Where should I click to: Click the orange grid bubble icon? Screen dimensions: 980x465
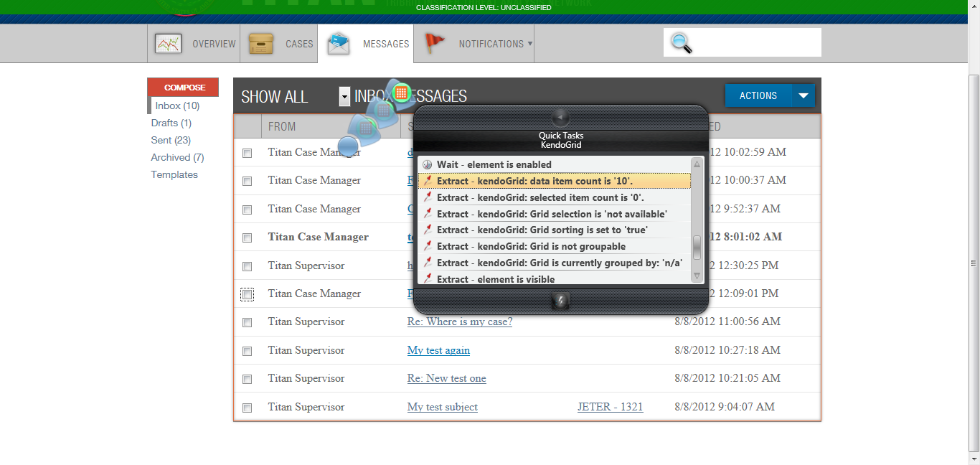pyautogui.click(x=401, y=92)
